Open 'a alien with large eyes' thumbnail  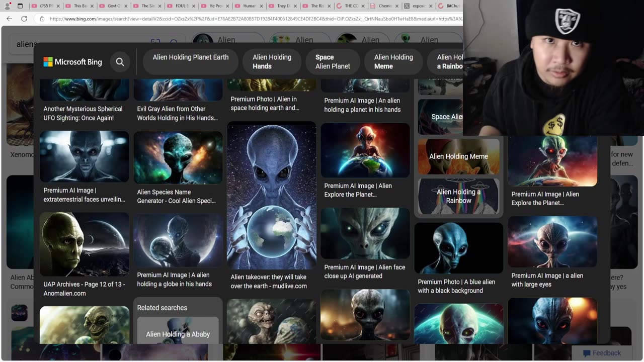(x=552, y=242)
